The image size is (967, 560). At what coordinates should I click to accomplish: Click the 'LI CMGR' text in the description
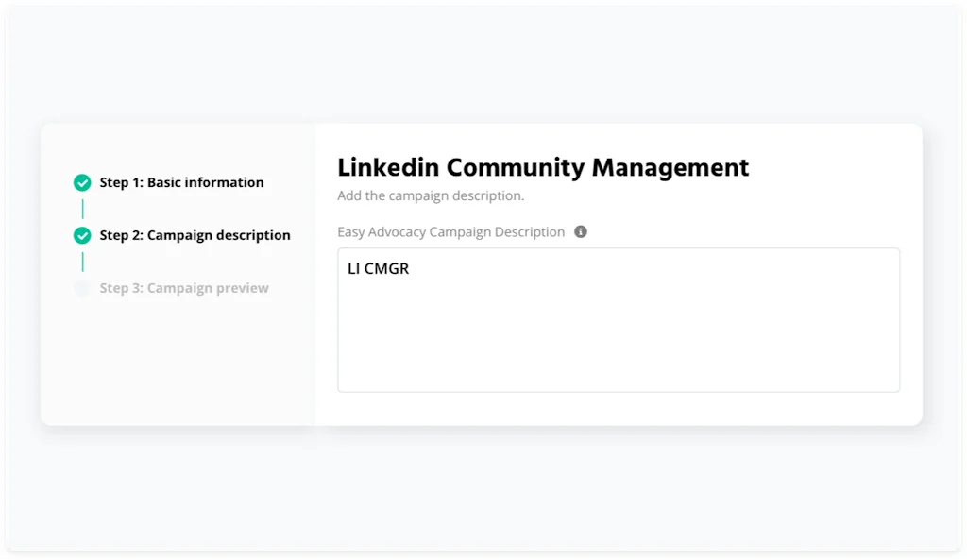(378, 269)
